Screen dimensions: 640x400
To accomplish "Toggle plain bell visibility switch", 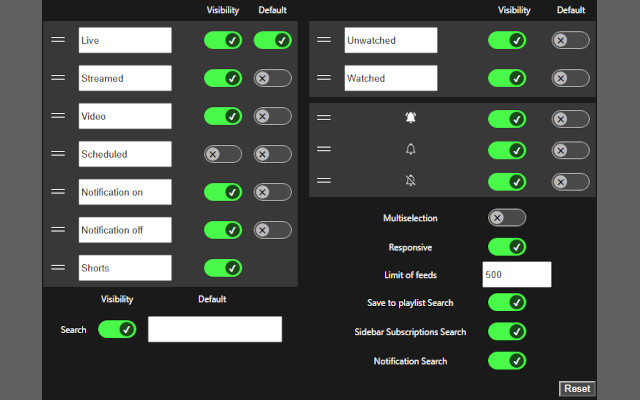I will pos(507,150).
